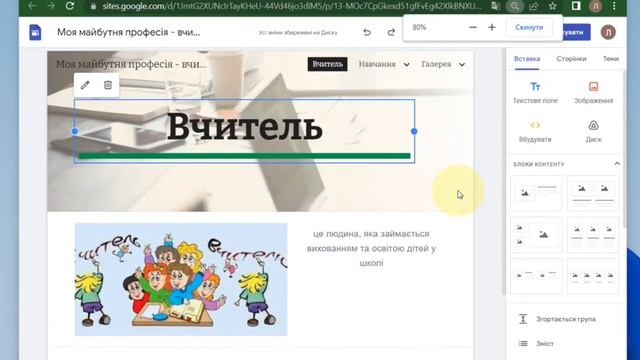
Task: Decrease zoom with the minus button
Action: pyautogui.click(x=473, y=27)
